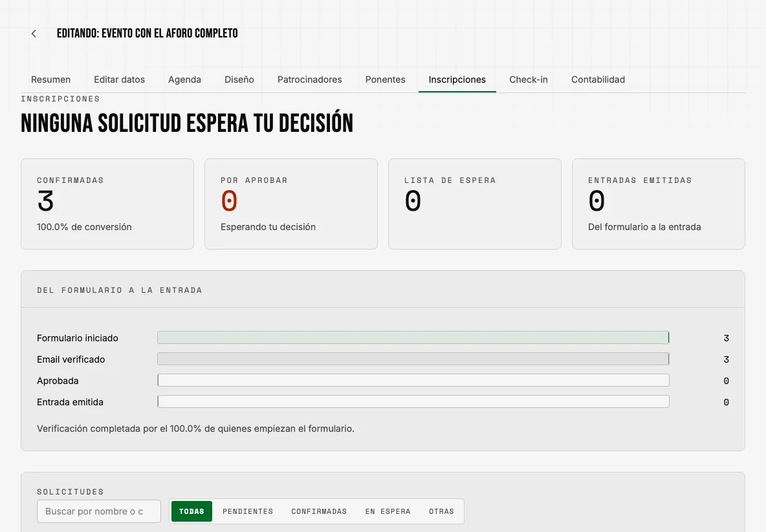The image size is (766, 532).
Task: Click the Entrada emitida row label
Action: 70,403
